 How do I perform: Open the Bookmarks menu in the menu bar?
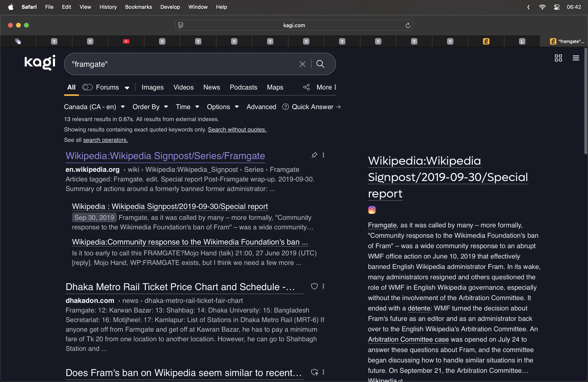(138, 7)
